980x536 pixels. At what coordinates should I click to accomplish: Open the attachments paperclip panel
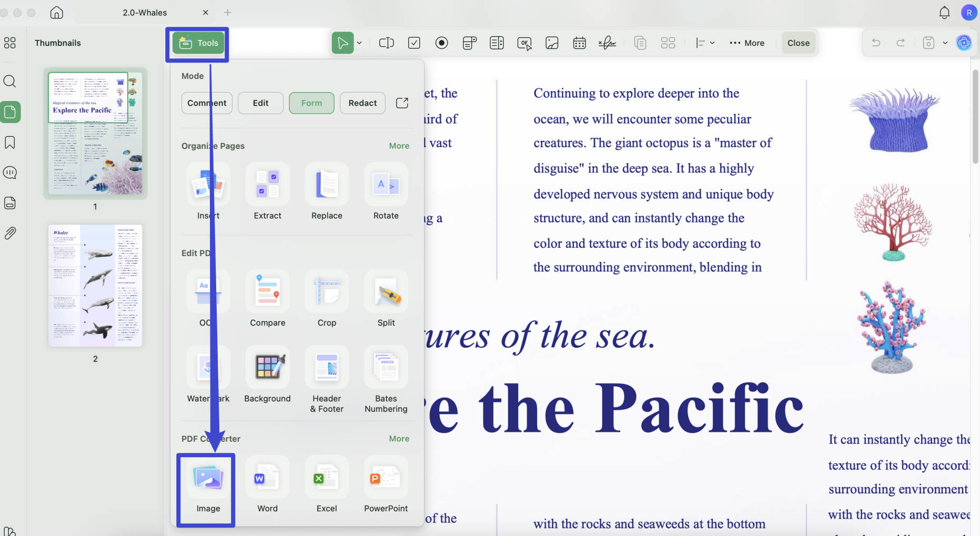coord(10,233)
